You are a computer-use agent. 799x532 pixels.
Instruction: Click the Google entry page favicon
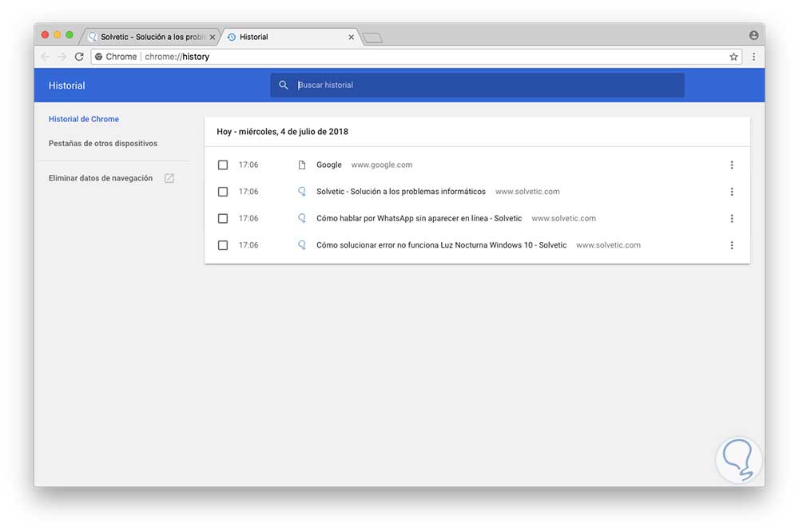tap(302, 165)
